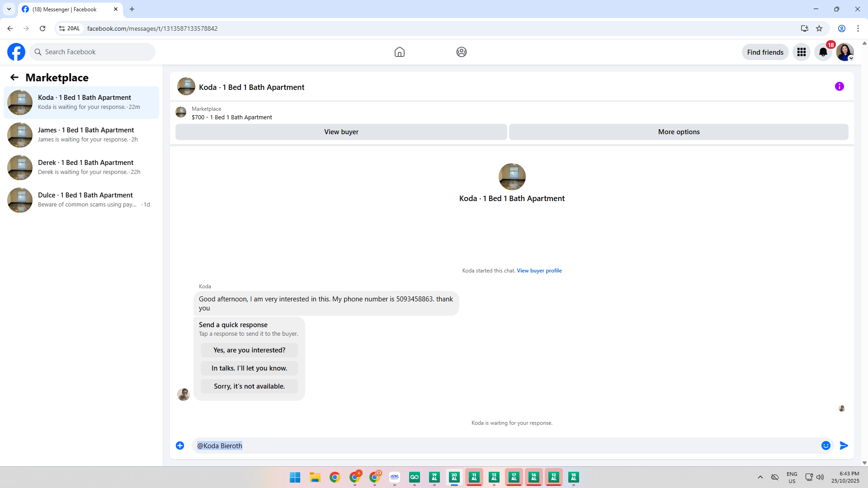This screenshot has height=488, width=868.
Task: Show hidden system tray icons
Action: click(x=760, y=477)
